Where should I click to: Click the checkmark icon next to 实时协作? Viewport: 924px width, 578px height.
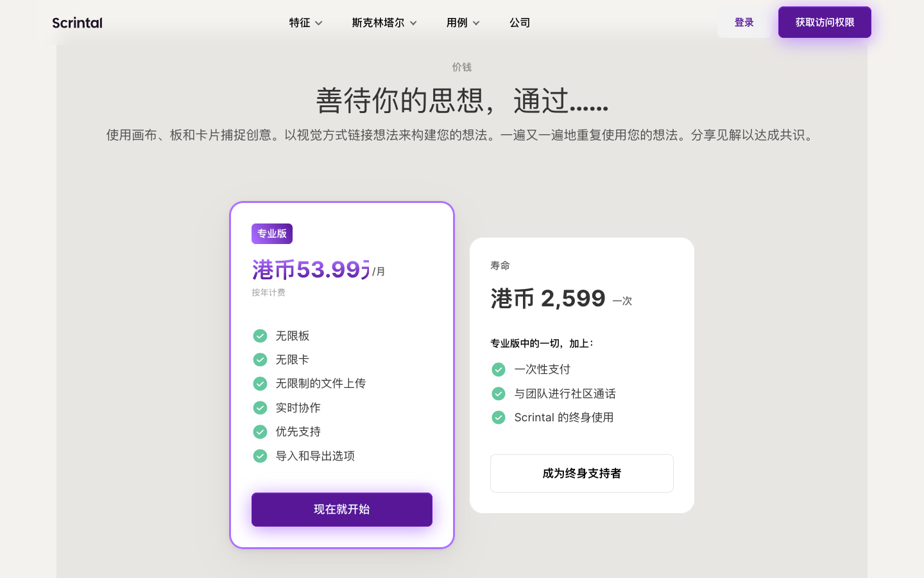point(260,408)
